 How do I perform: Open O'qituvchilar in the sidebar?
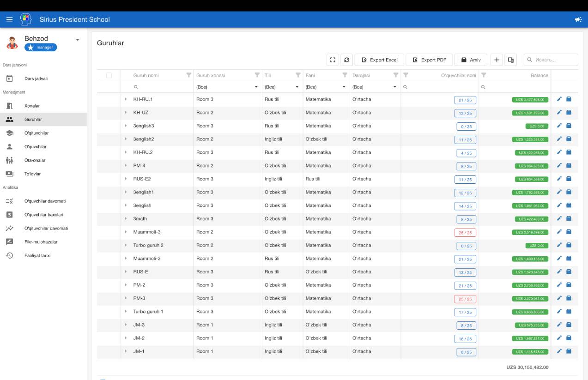point(43,133)
